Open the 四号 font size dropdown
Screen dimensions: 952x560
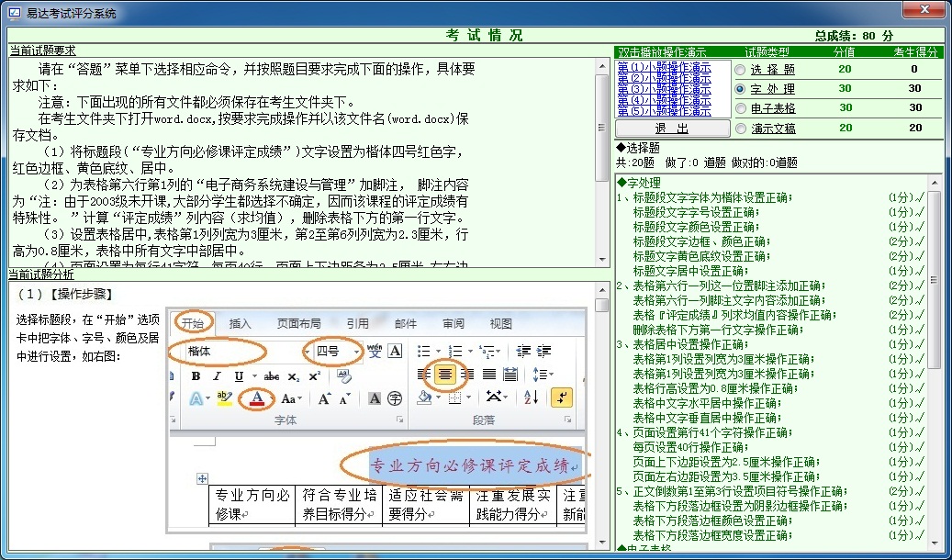356,352
